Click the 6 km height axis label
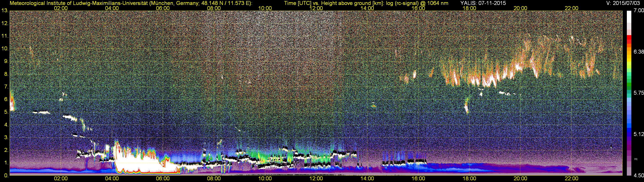 (6, 100)
